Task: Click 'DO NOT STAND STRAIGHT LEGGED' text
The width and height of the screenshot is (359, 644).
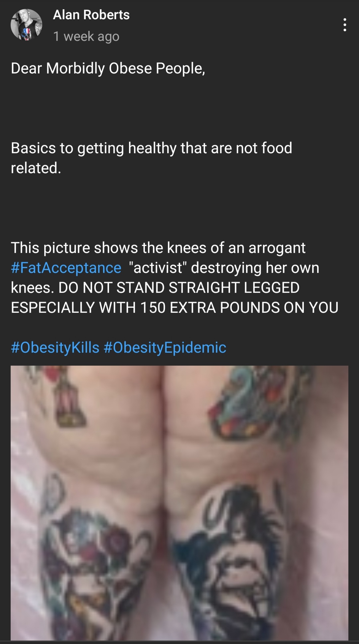Action: click(x=179, y=288)
